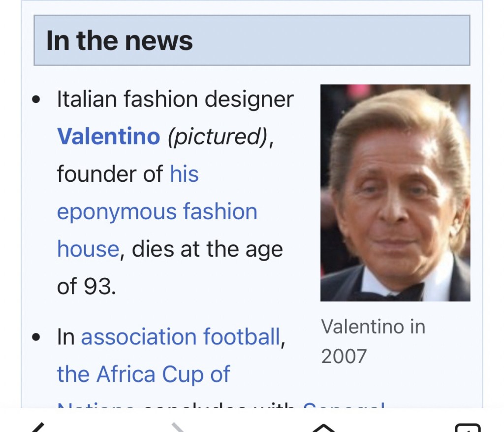Open the tabs switcher icon

pyautogui.click(x=467, y=428)
